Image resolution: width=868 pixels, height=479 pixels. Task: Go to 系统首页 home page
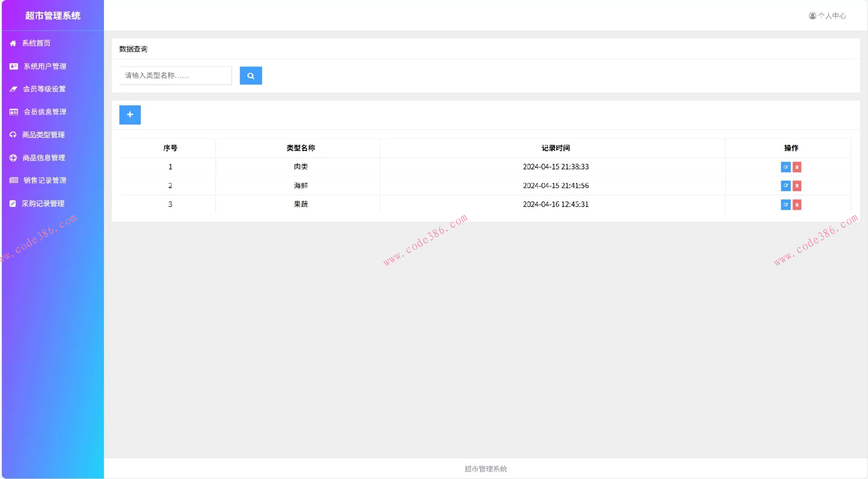click(36, 43)
